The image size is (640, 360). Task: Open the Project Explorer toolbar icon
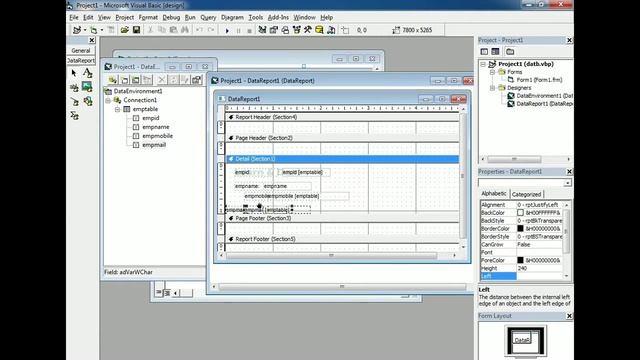pos(262,30)
